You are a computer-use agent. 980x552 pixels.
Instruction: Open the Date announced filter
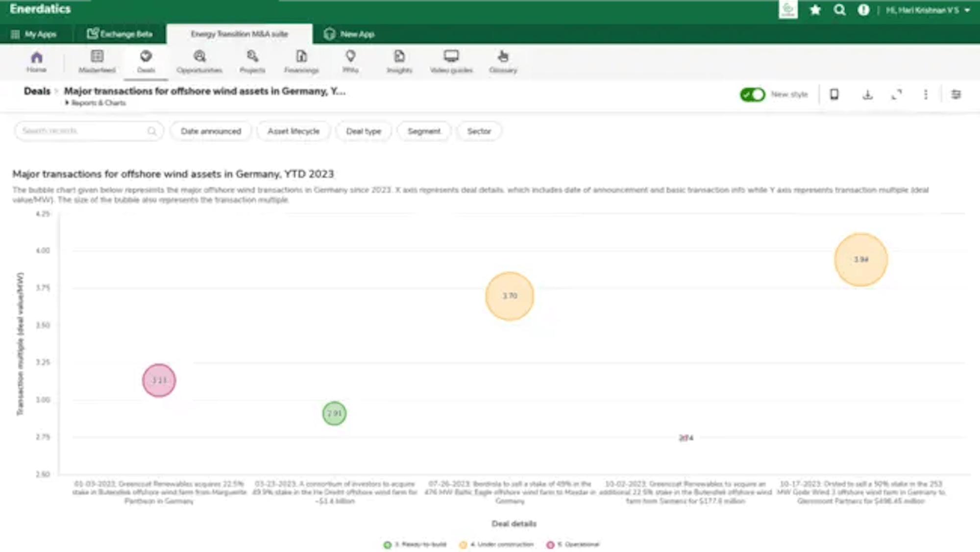211,131
